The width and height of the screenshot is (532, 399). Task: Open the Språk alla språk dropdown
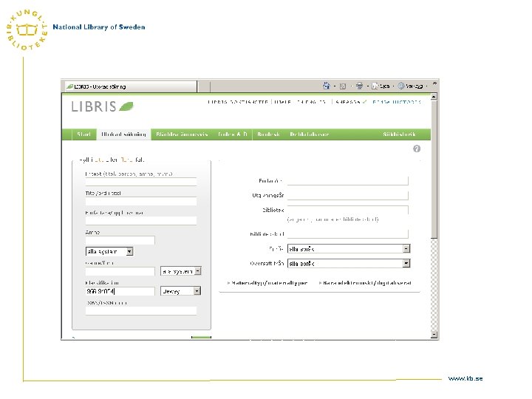click(349, 249)
